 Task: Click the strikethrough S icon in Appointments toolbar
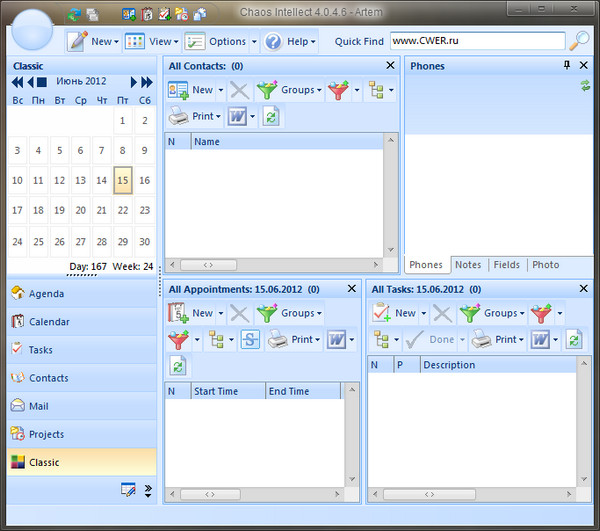pos(249,340)
